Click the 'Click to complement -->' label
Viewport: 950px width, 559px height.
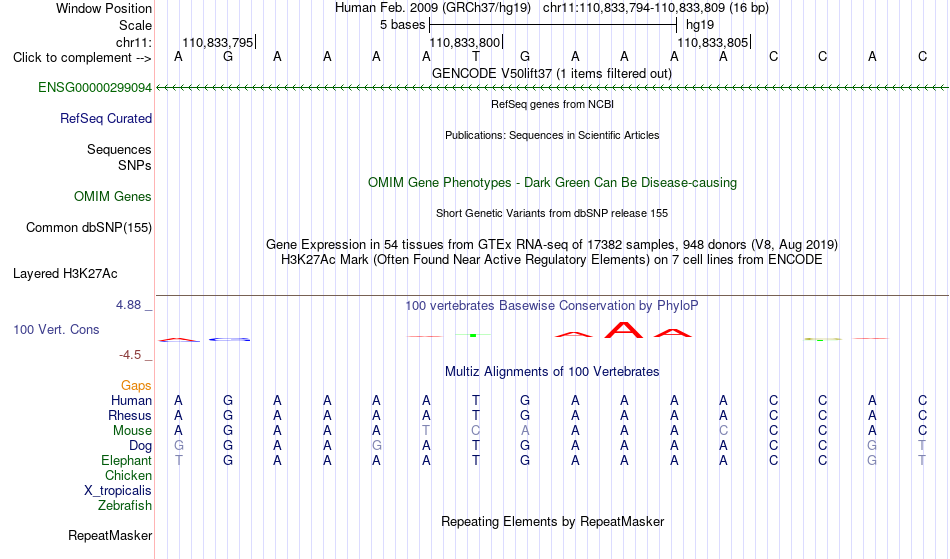pyautogui.click(x=82, y=58)
